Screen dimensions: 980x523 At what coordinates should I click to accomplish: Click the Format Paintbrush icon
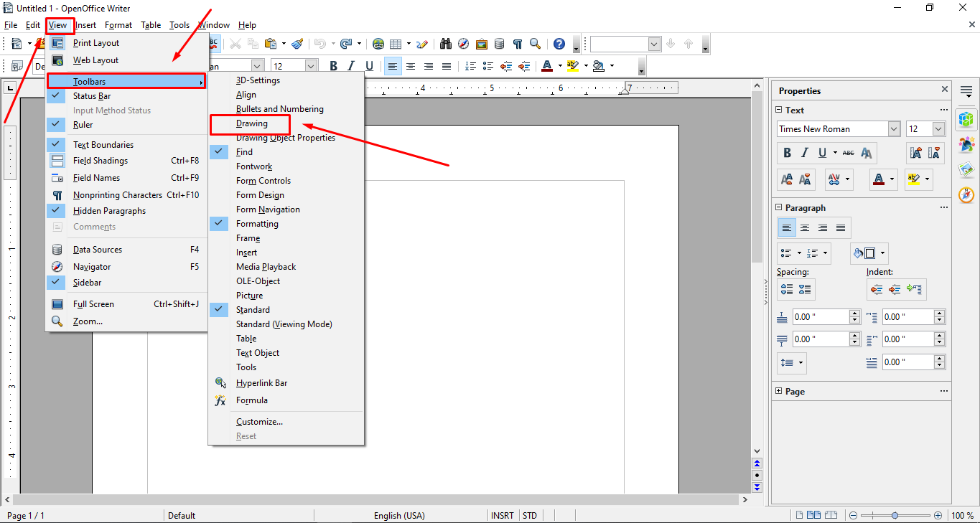click(x=298, y=44)
